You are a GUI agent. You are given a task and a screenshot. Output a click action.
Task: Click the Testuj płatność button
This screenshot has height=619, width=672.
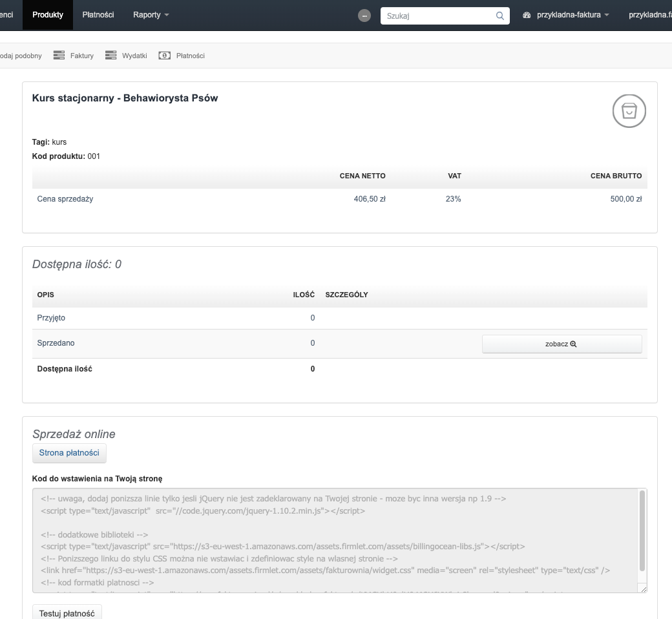click(67, 613)
